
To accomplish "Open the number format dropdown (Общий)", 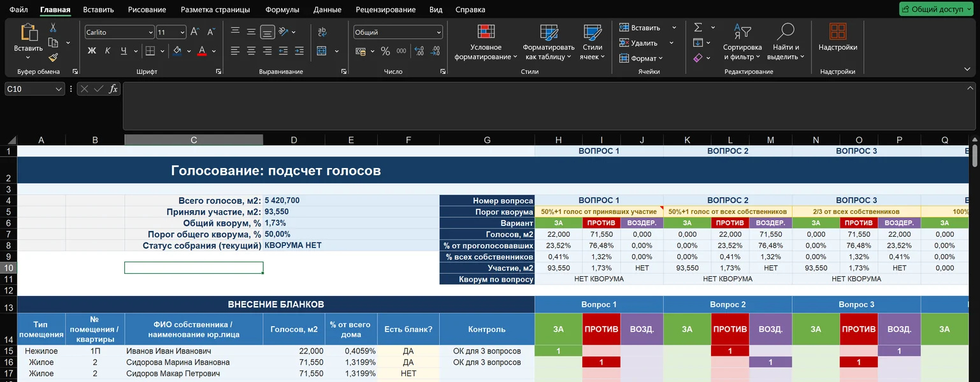I will [x=438, y=32].
